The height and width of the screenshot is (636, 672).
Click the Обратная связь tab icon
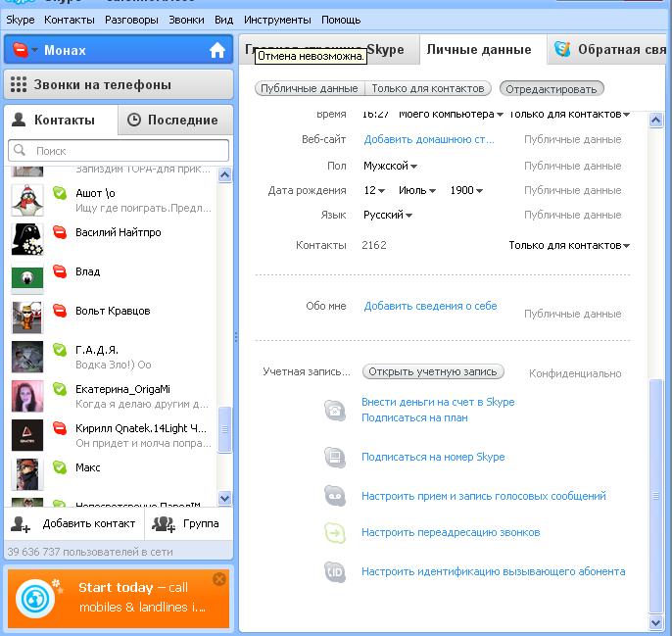click(x=562, y=49)
